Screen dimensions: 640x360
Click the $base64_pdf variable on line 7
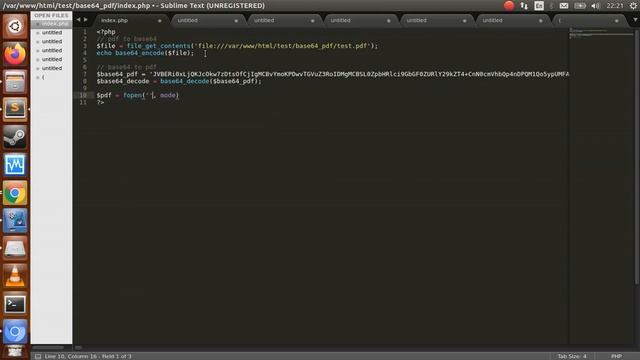(117, 74)
